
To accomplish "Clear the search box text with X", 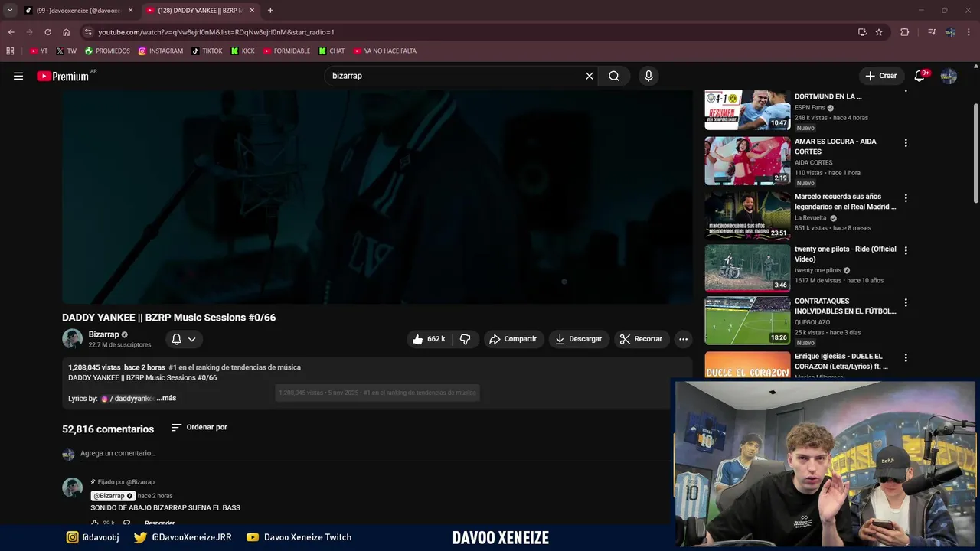I will 589,76.
